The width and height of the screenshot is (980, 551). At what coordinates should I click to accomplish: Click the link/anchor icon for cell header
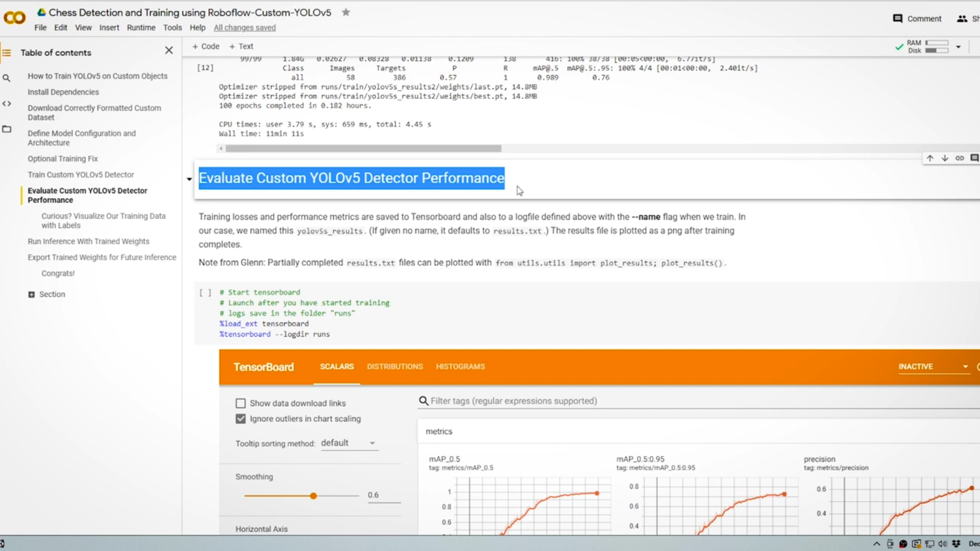961,158
